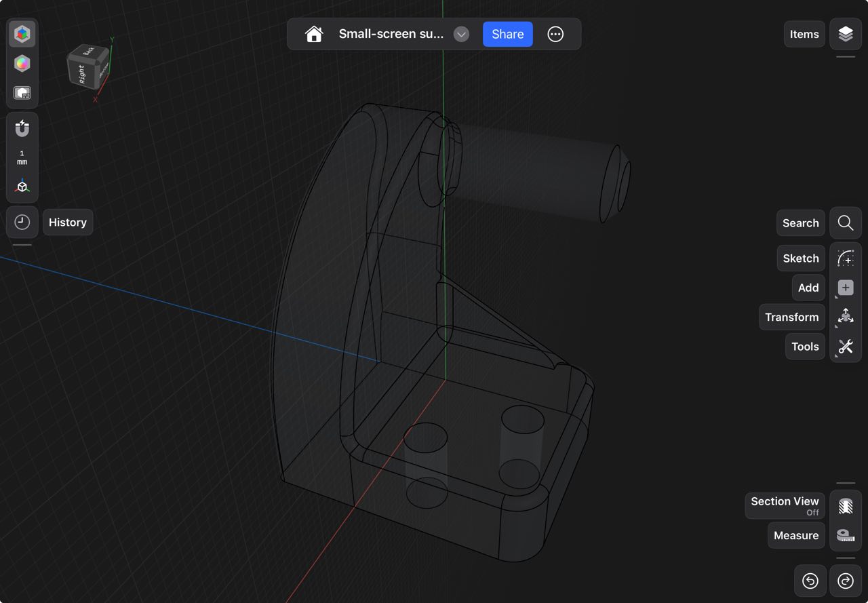The height and width of the screenshot is (603, 868).
Task: Toggle the snapping magnet
Action: (22, 128)
